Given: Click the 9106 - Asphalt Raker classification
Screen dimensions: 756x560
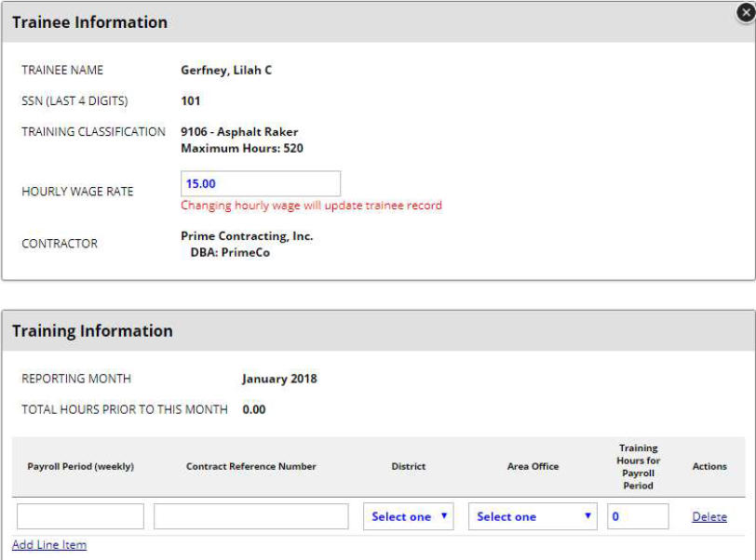Looking at the screenshot, I should pos(239,132).
